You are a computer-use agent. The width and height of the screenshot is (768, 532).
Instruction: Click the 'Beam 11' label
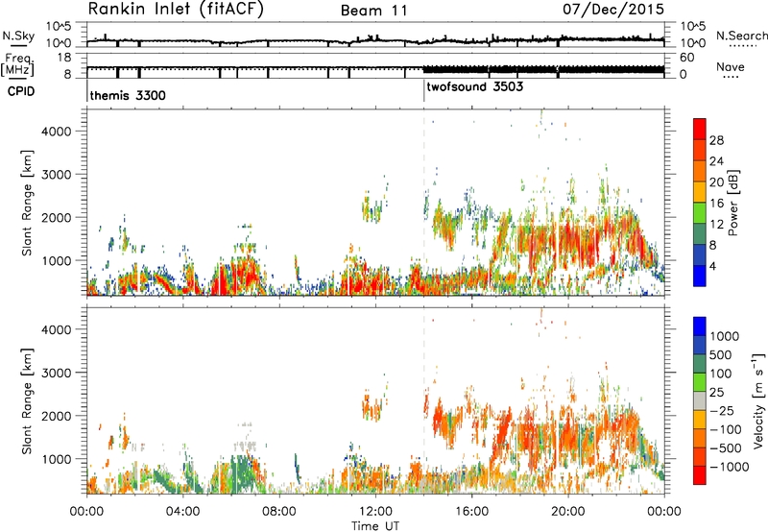[x=374, y=11]
